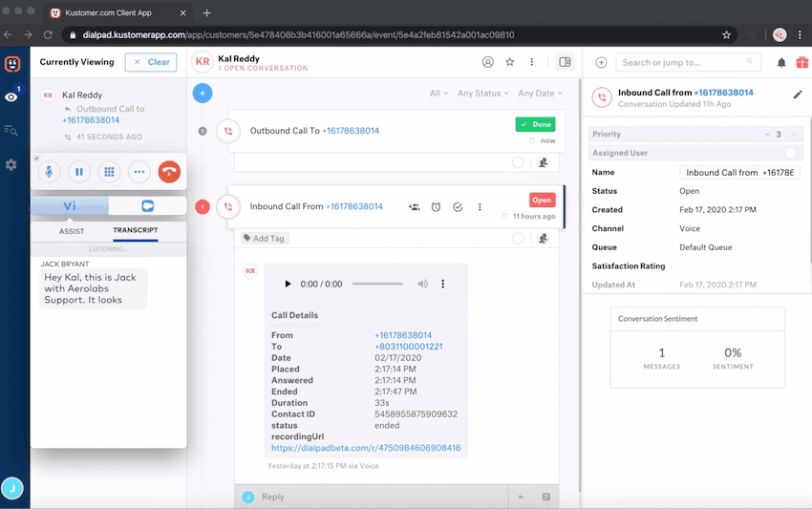Open the All filter dropdown
Image resolution: width=812 pixels, height=509 pixels.
(438, 94)
